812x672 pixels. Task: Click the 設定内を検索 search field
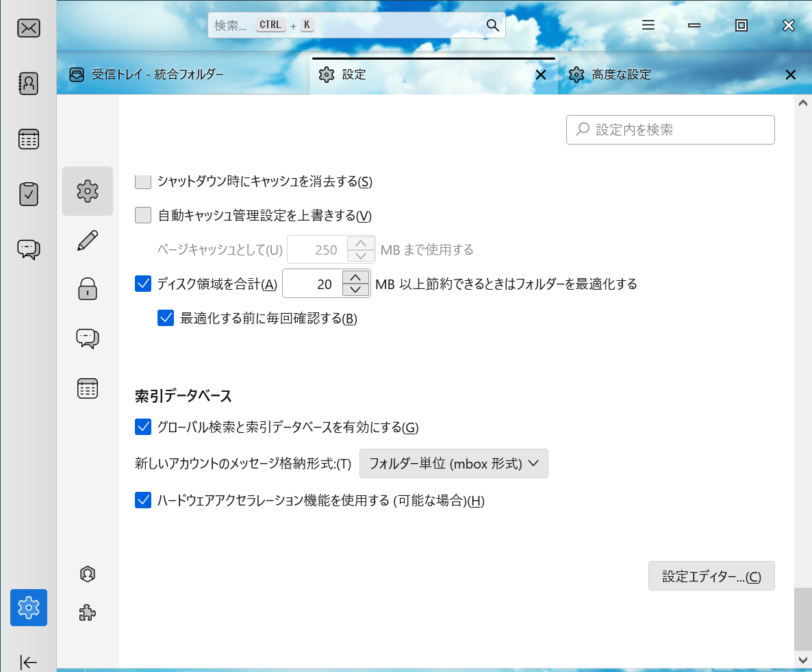click(x=670, y=129)
